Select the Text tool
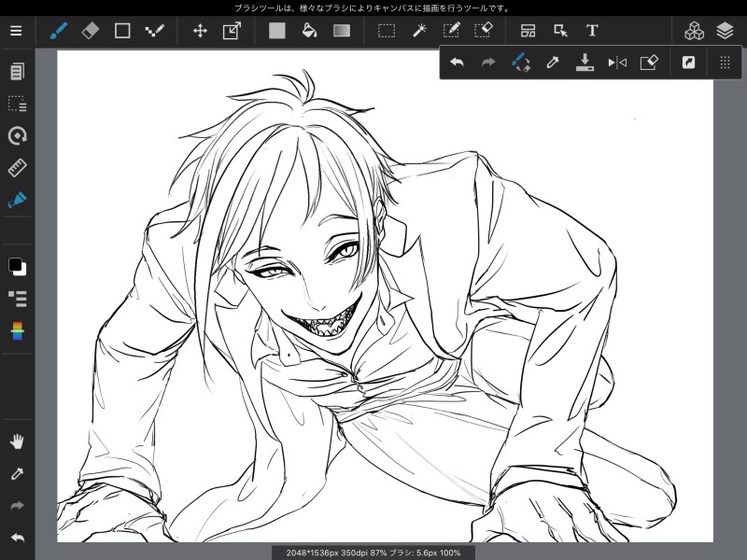This screenshot has width=747, height=560. pyautogui.click(x=592, y=31)
